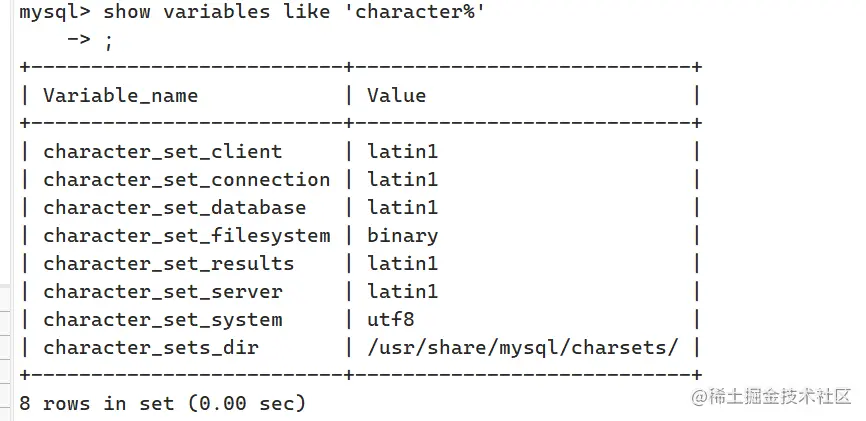
Task: Select the character_sets_dir variable name
Action: 151,348
